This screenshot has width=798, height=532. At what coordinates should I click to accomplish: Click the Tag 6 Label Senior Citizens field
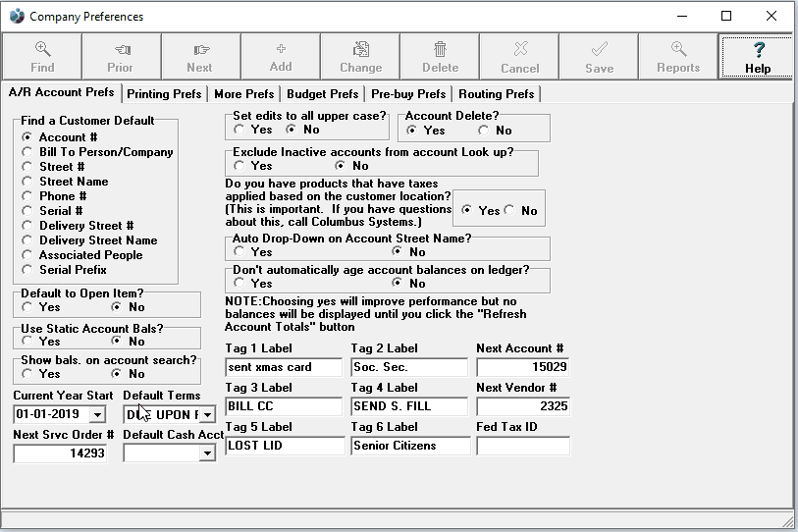pyautogui.click(x=410, y=446)
